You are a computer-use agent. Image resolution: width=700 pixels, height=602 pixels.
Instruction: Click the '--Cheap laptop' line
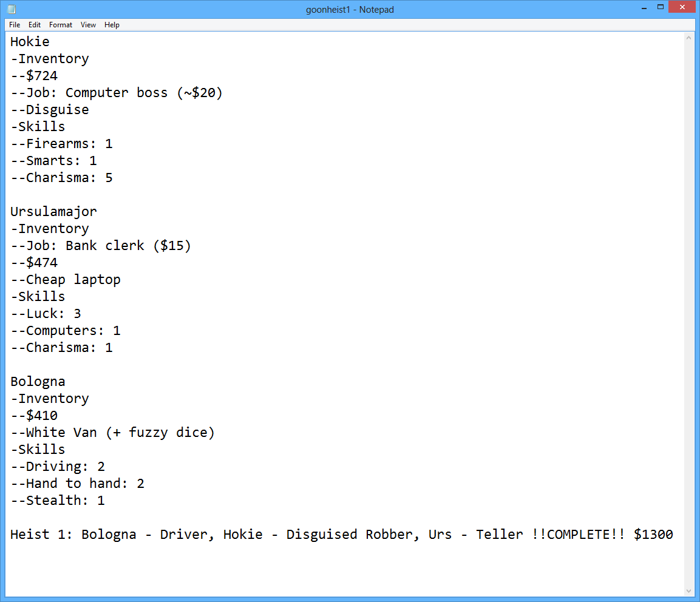click(x=65, y=280)
